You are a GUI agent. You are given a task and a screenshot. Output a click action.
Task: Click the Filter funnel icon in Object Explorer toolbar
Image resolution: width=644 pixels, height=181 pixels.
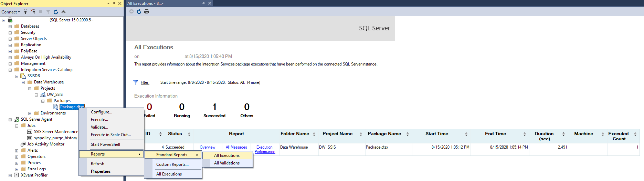48,12
